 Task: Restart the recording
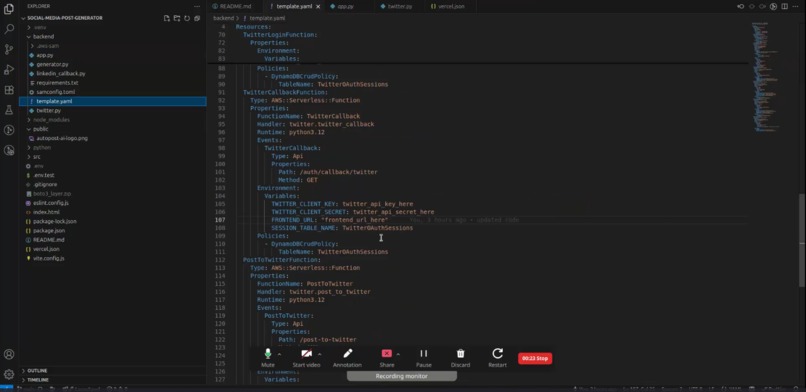click(498, 358)
